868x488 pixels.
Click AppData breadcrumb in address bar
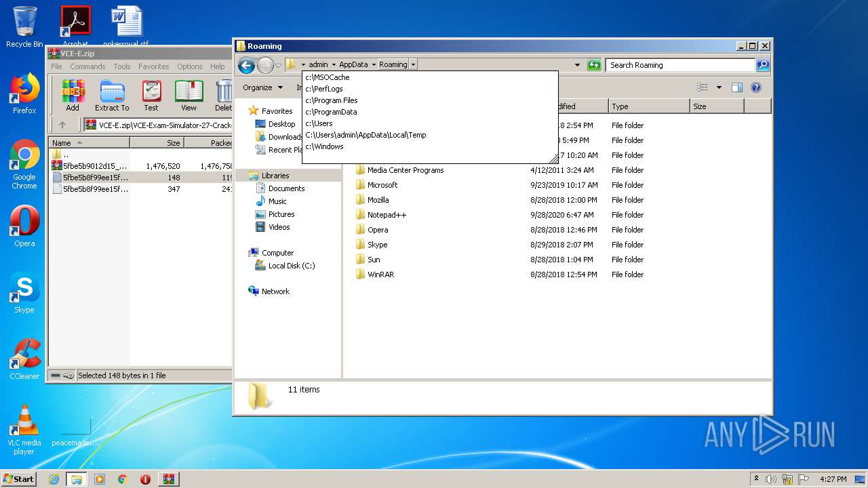click(x=353, y=65)
